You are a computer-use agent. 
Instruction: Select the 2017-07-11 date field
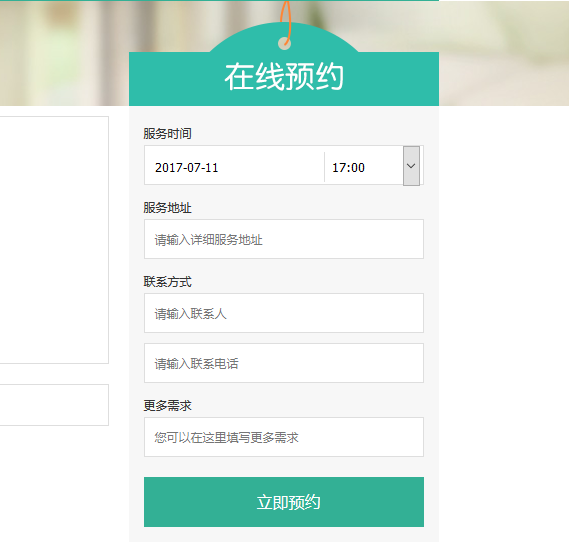[234, 166]
